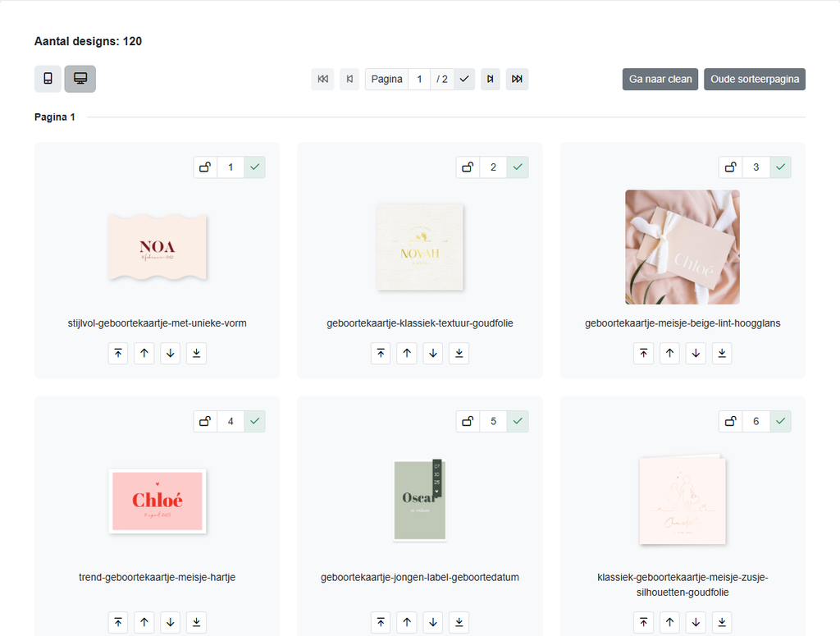The image size is (840, 636).
Task: Move trend-geboortekaartje-meisje-hartje one position up
Action: [x=144, y=622]
